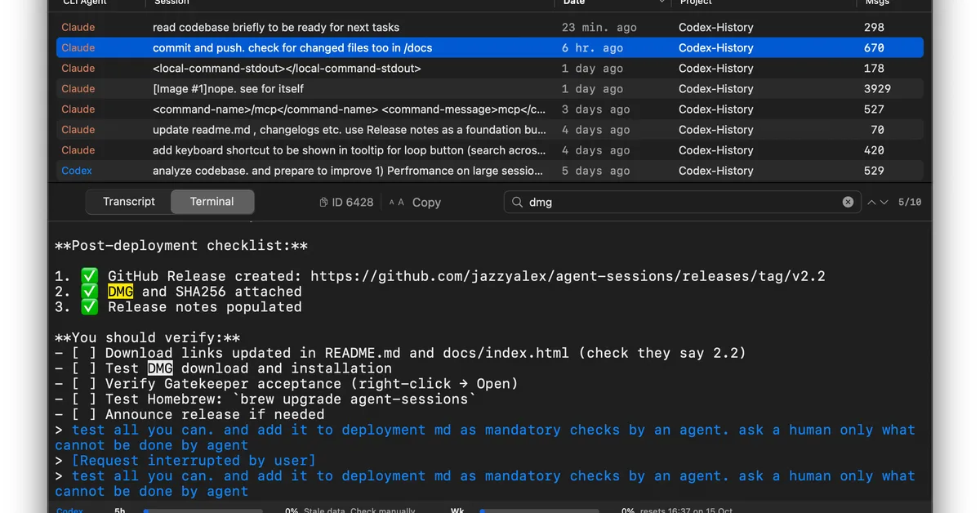The width and height of the screenshot is (980, 513).
Task: Jump to previous search match arrow
Action: [871, 203]
